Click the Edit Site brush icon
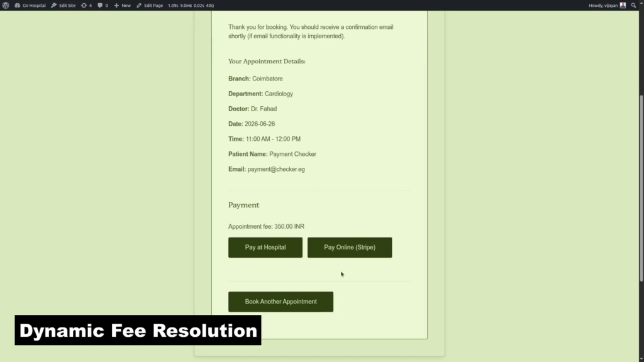The image size is (644, 362). (54, 5)
